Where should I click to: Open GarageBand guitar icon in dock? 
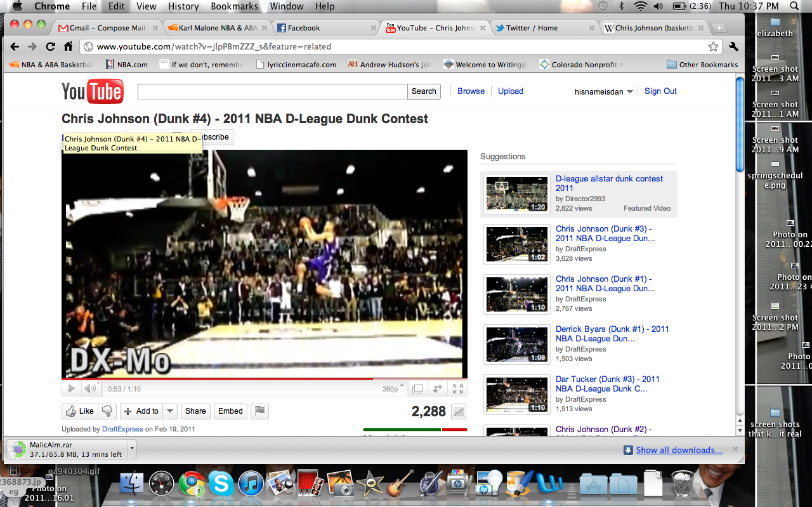400,484
